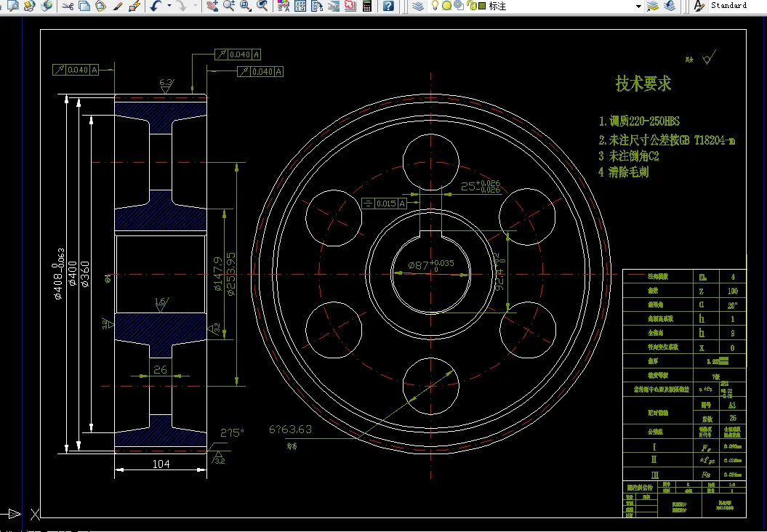Select the ø360 diameter dimension text
Image resolution: width=767 pixels, height=532 pixels.
[84, 274]
